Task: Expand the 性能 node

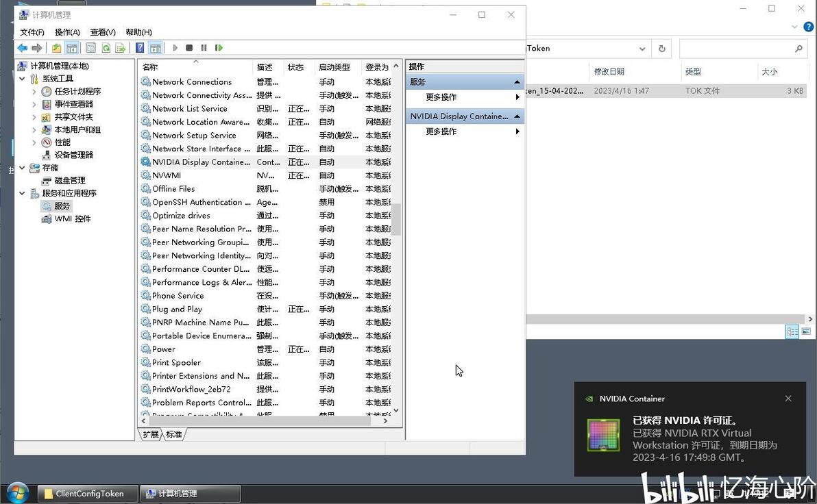Action: click(x=34, y=142)
